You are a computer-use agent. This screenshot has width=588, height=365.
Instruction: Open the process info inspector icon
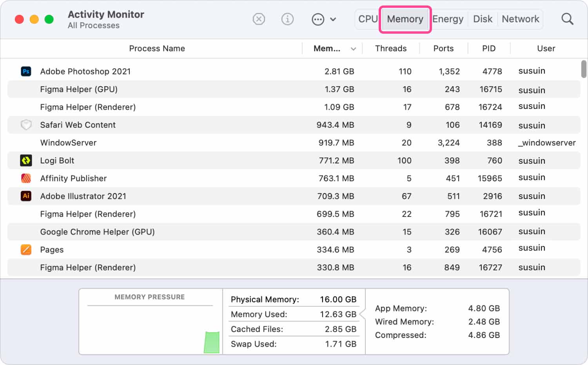coord(287,19)
